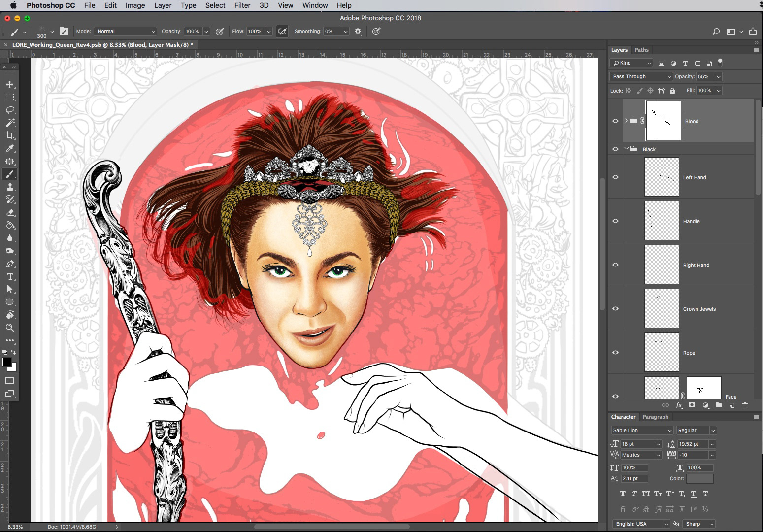Click the zoom level 8.33% field

(15, 527)
